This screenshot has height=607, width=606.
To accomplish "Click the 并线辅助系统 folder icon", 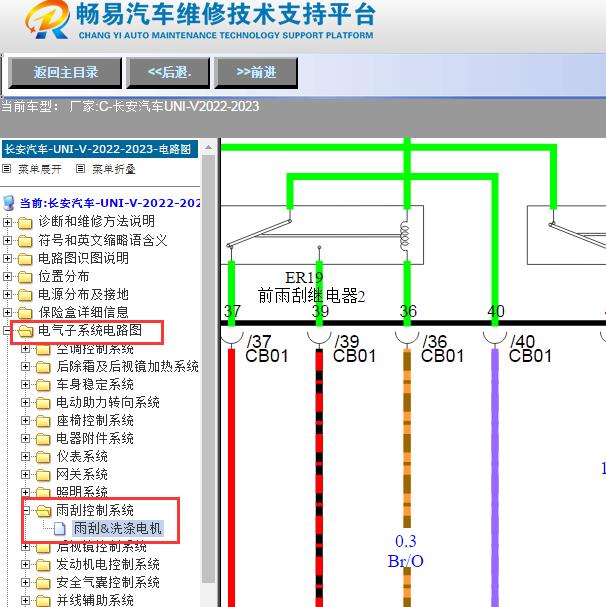I will click(x=43, y=601).
